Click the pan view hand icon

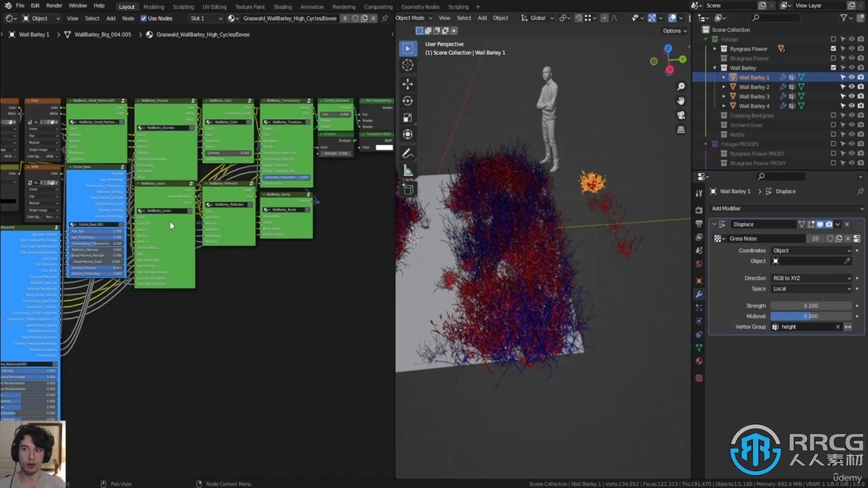(x=681, y=101)
